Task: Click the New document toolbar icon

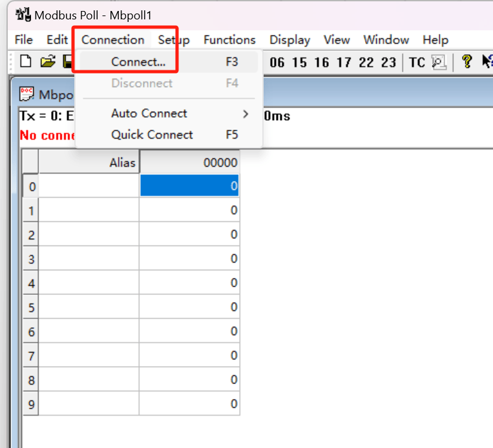Action: click(26, 61)
